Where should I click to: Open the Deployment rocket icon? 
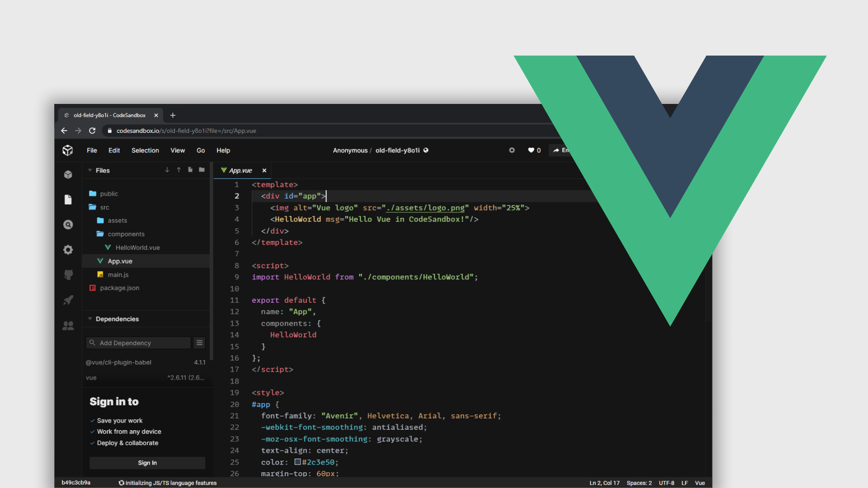tap(68, 300)
